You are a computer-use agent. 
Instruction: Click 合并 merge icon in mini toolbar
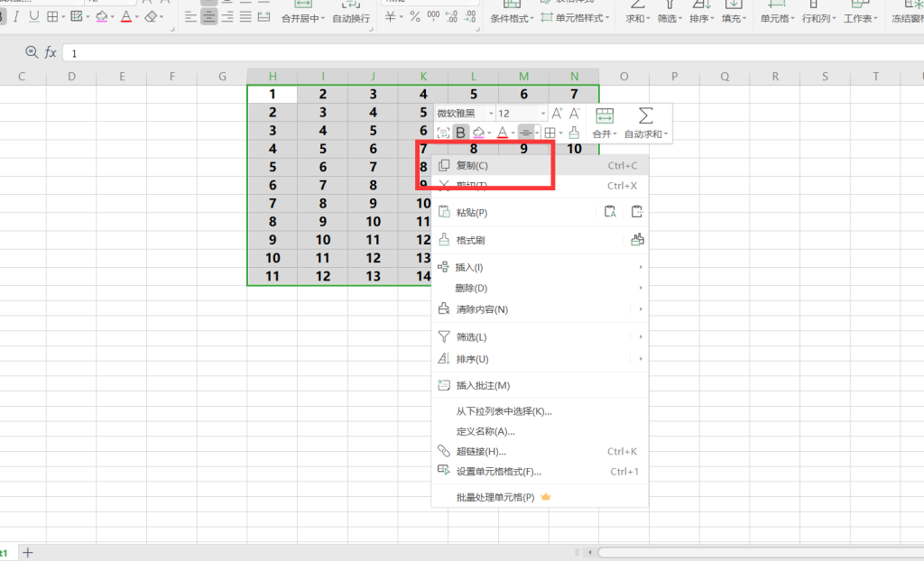tap(605, 123)
